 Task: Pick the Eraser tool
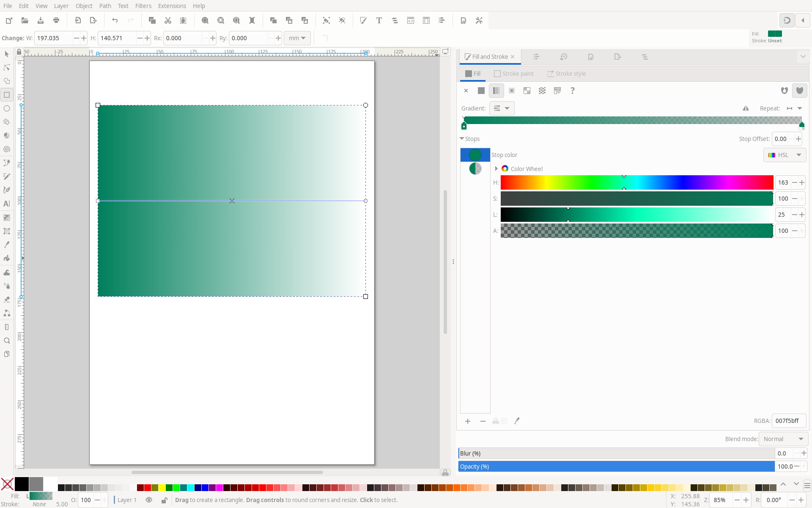tap(7, 299)
